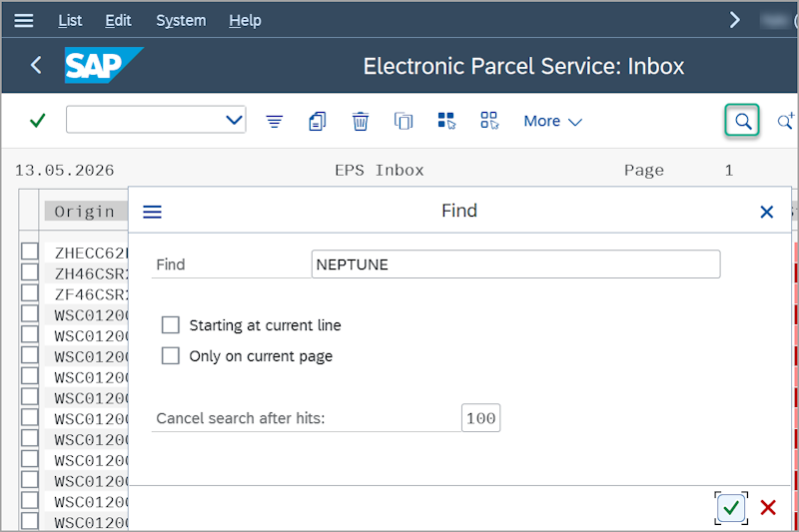Click the copy document toolbar icon

coord(318,121)
